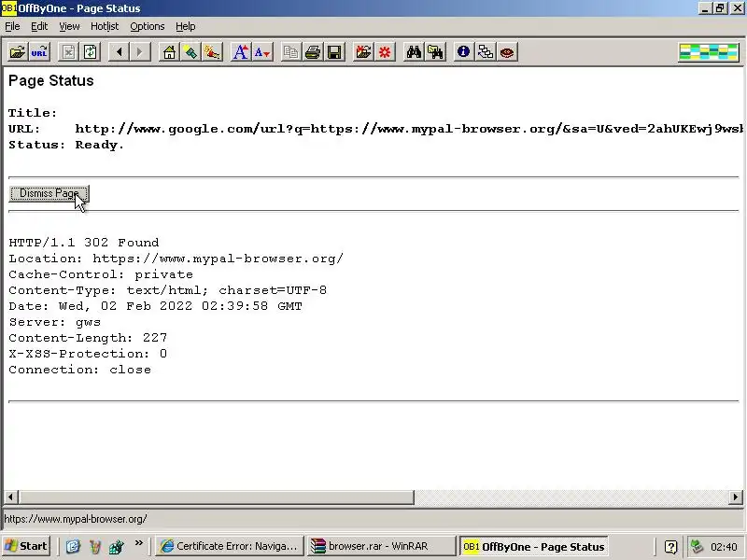
Task: Click the OffByOne Page Status taskbar button
Action: click(533, 547)
